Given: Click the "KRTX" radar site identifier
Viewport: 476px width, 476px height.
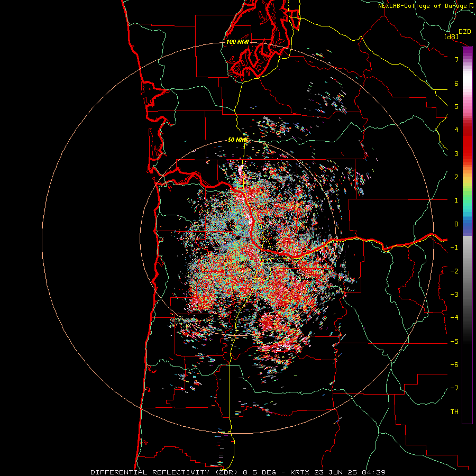Looking at the screenshot, I should 300,472.
